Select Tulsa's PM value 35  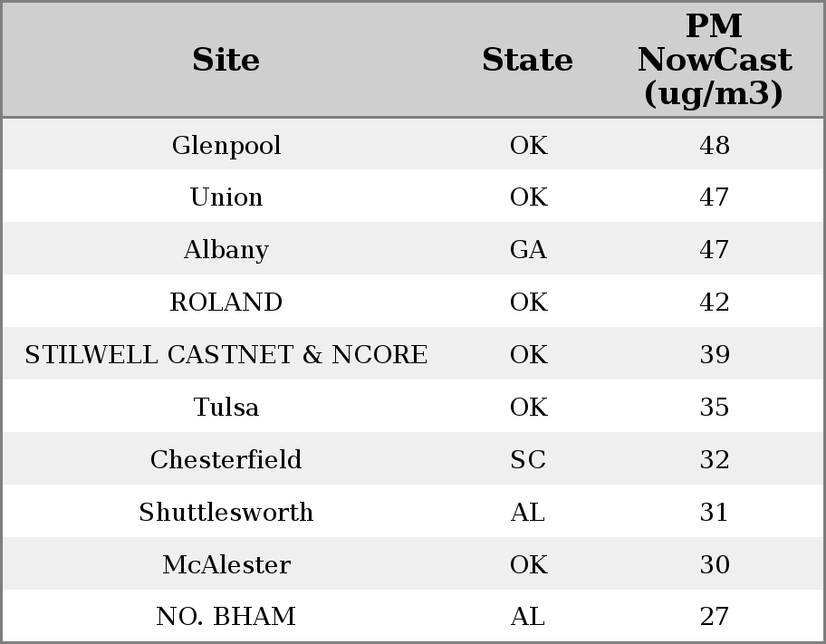point(715,408)
